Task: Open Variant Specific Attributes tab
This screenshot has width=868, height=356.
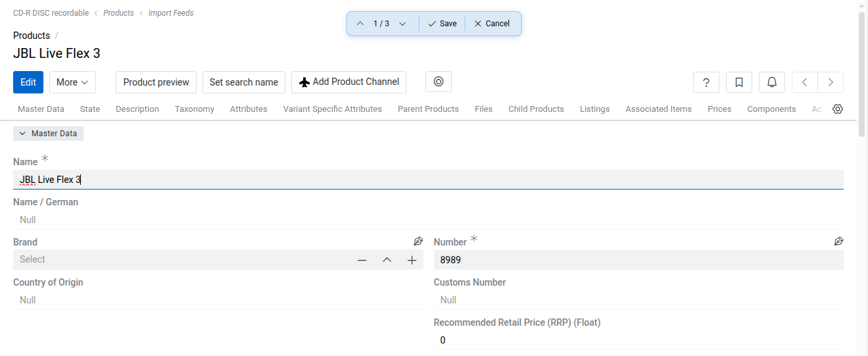Action: tap(333, 109)
